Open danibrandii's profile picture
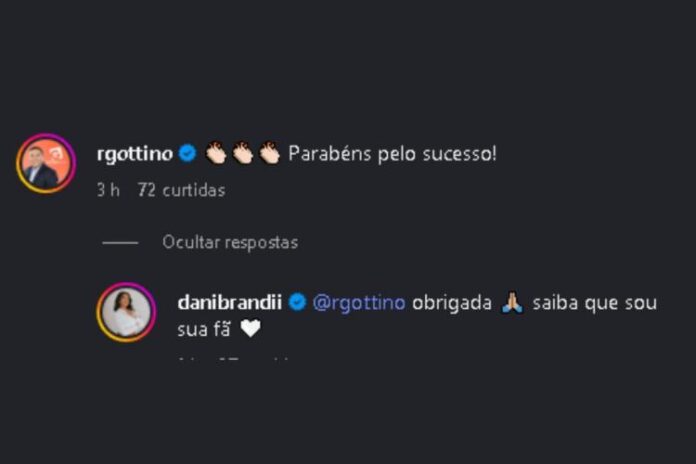 click(x=126, y=312)
